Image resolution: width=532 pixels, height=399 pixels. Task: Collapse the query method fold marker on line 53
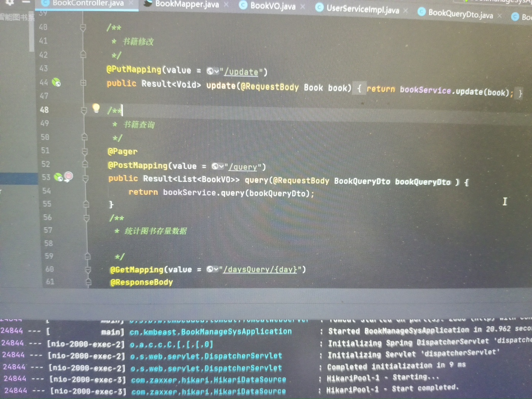pyautogui.click(x=85, y=179)
